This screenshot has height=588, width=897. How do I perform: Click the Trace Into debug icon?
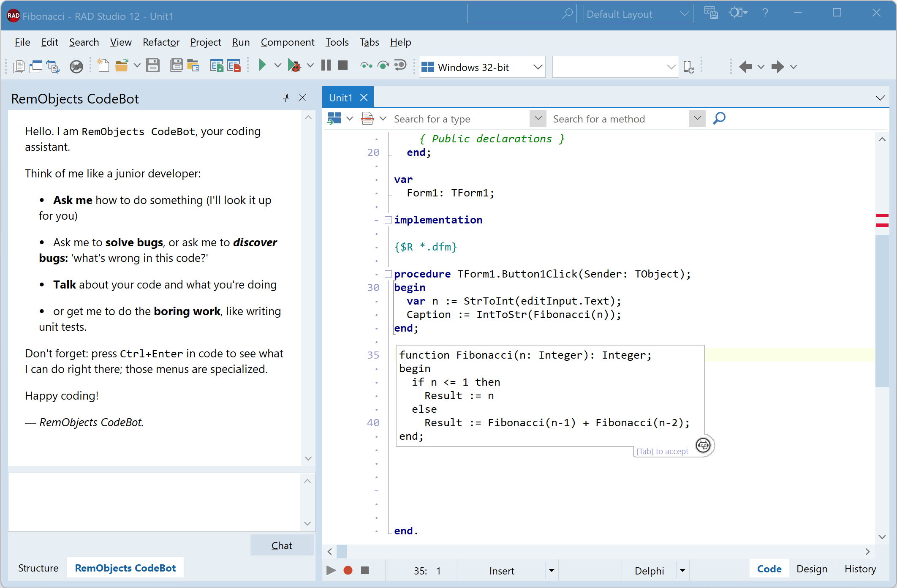click(x=366, y=65)
